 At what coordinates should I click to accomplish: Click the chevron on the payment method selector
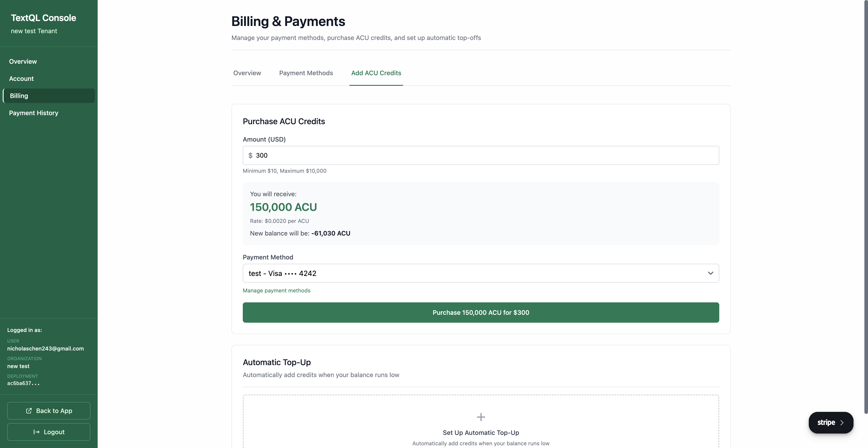(x=711, y=273)
